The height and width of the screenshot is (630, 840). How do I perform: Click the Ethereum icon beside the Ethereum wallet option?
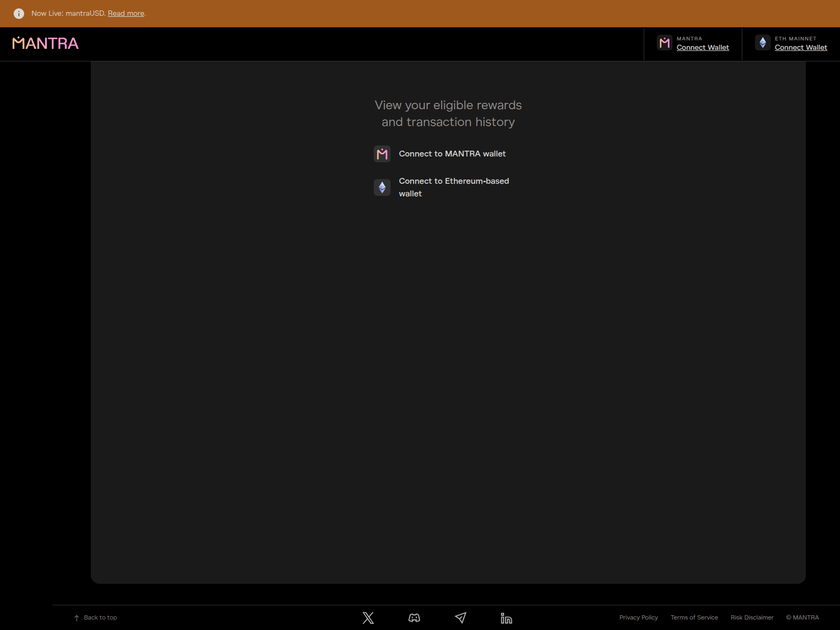pyautogui.click(x=382, y=187)
